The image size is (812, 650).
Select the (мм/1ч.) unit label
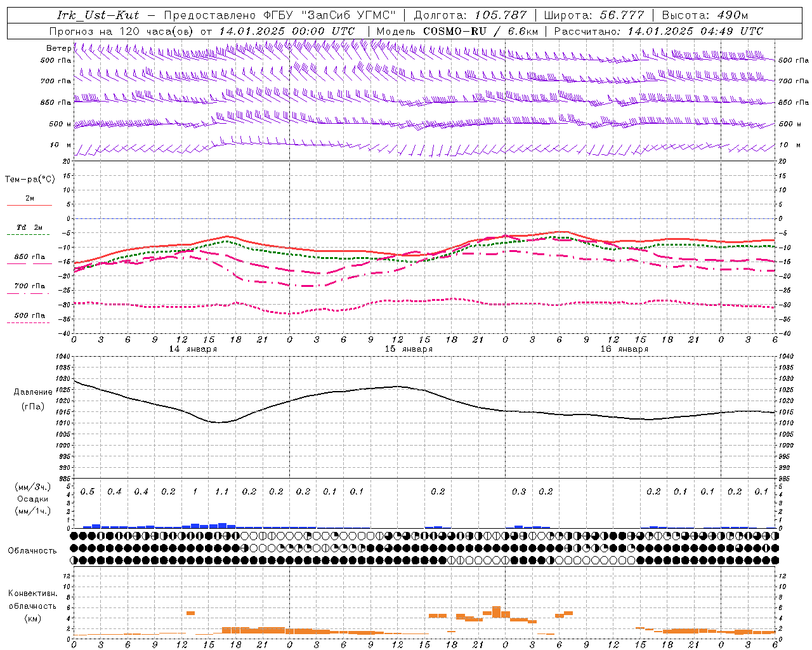(x=33, y=511)
